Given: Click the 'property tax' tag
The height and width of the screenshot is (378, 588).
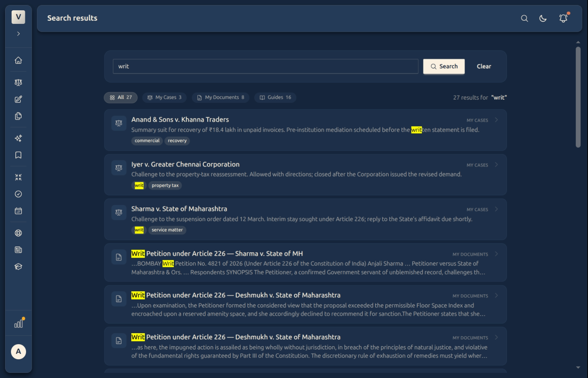Looking at the screenshot, I should coord(165,186).
